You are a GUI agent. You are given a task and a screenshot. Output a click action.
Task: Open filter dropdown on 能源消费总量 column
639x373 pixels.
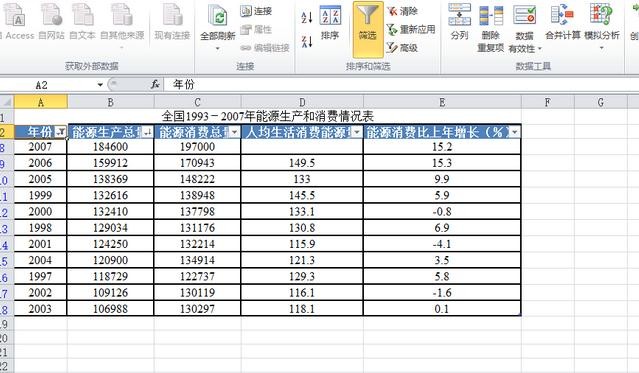[x=235, y=132]
